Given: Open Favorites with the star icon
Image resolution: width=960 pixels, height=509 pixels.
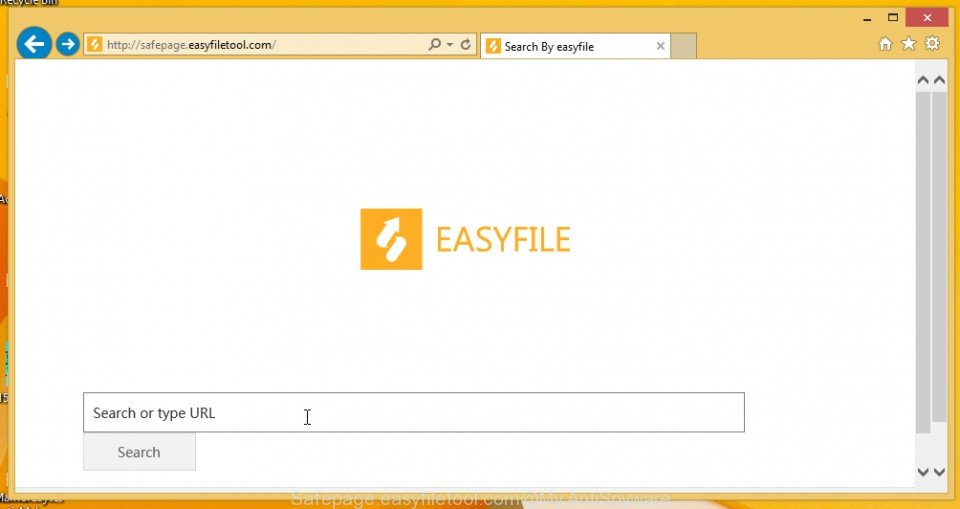Looking at the screenshot, I should click(x=909, y=43).
